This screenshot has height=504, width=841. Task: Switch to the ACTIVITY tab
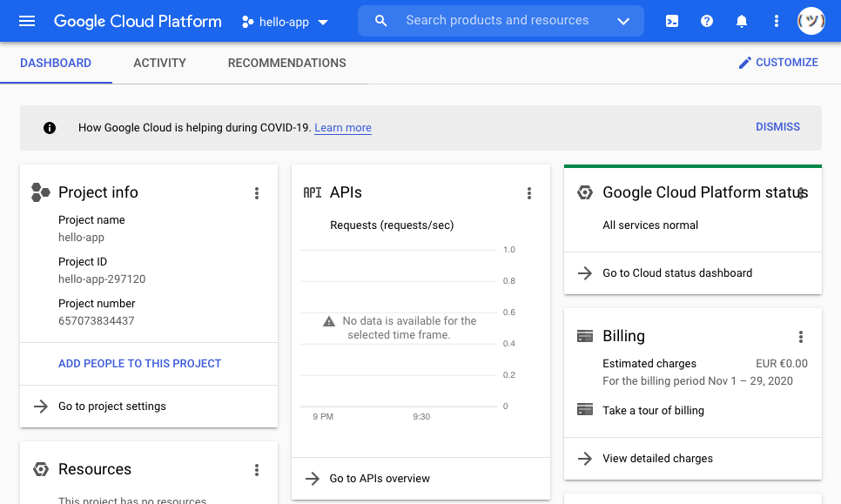(x=159, y=63)
